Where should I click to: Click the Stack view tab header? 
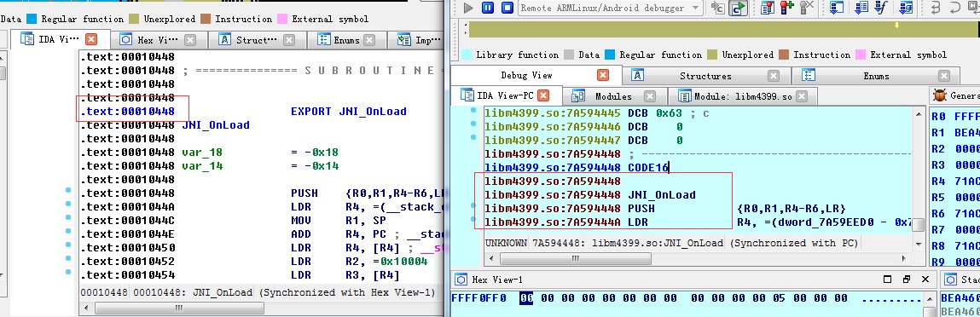[960, 279]
